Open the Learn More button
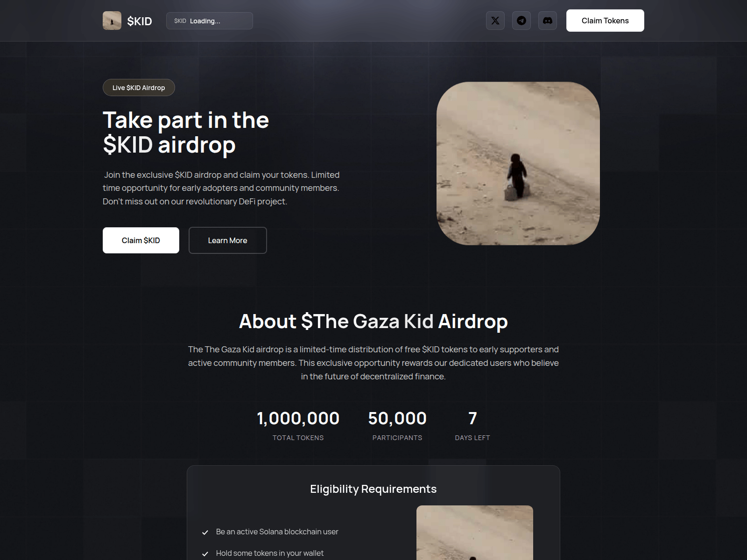This screenshot has width=747, height=560. click(228, 240)
